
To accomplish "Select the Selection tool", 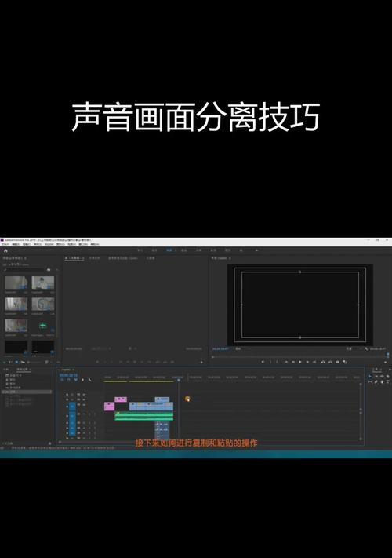I will (x=370, y=377).
